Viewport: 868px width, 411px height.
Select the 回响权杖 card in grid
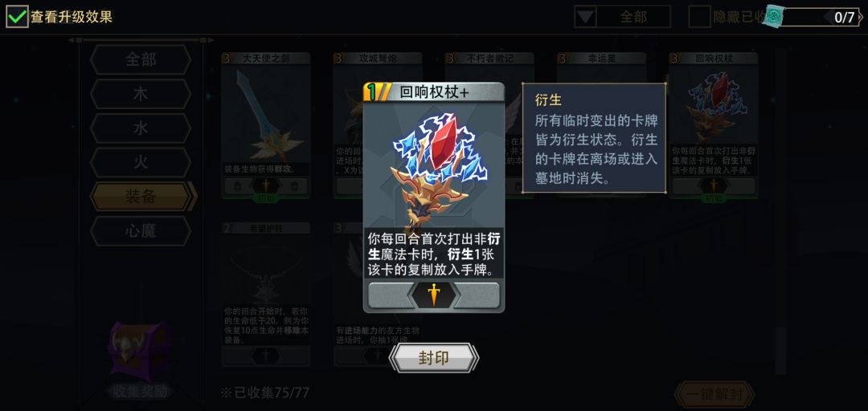713,125
